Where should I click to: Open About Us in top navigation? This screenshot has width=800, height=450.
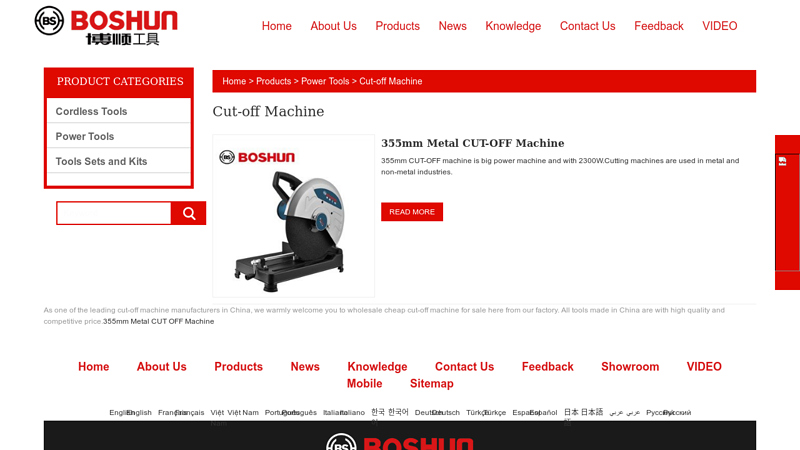333,26
